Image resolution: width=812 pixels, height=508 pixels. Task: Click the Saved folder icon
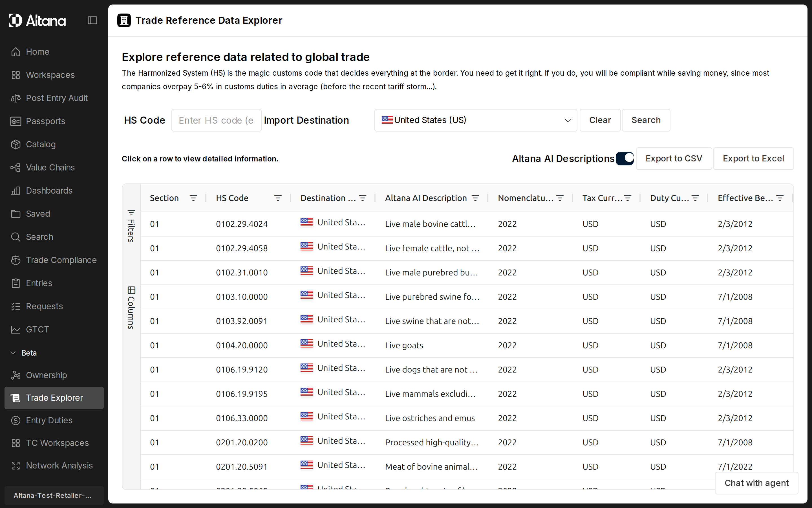pos(16,214)
